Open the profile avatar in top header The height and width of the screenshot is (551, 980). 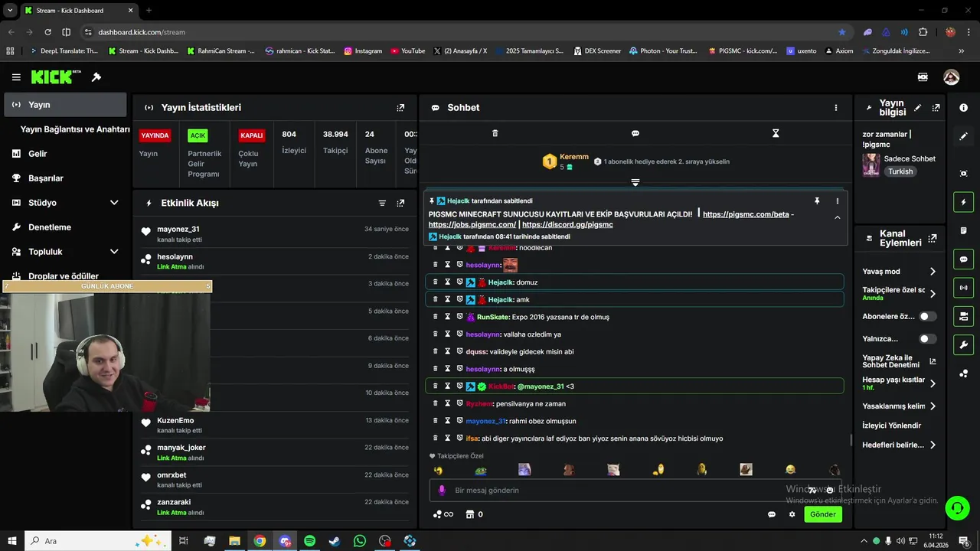coord(951,77)
